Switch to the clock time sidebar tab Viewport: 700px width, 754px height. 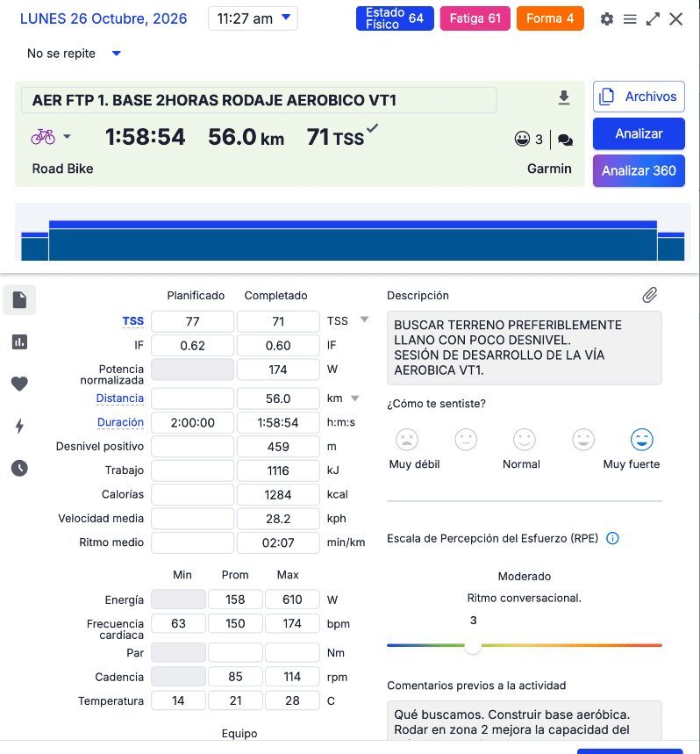(19, 468)
